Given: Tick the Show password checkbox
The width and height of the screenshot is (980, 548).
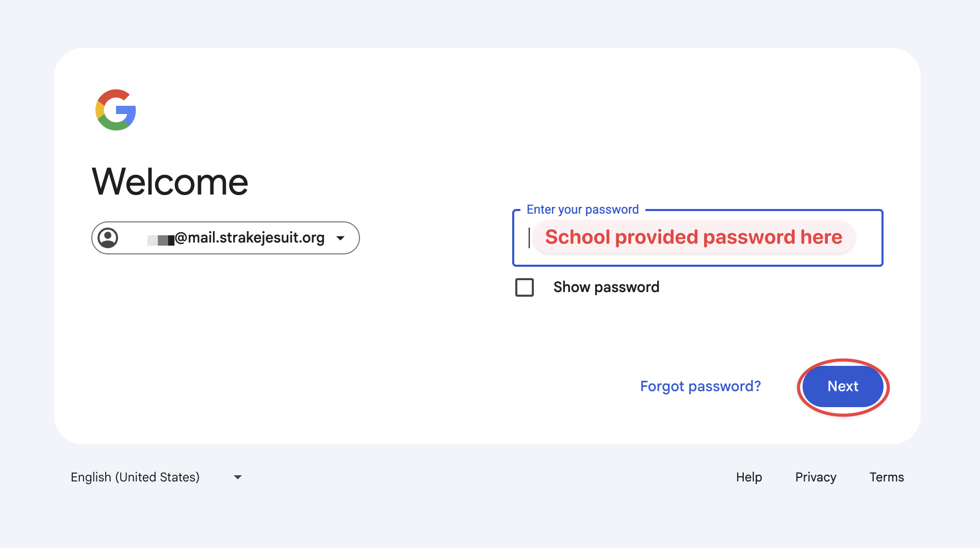Looking at the screenshot, I should click(525, 287).
